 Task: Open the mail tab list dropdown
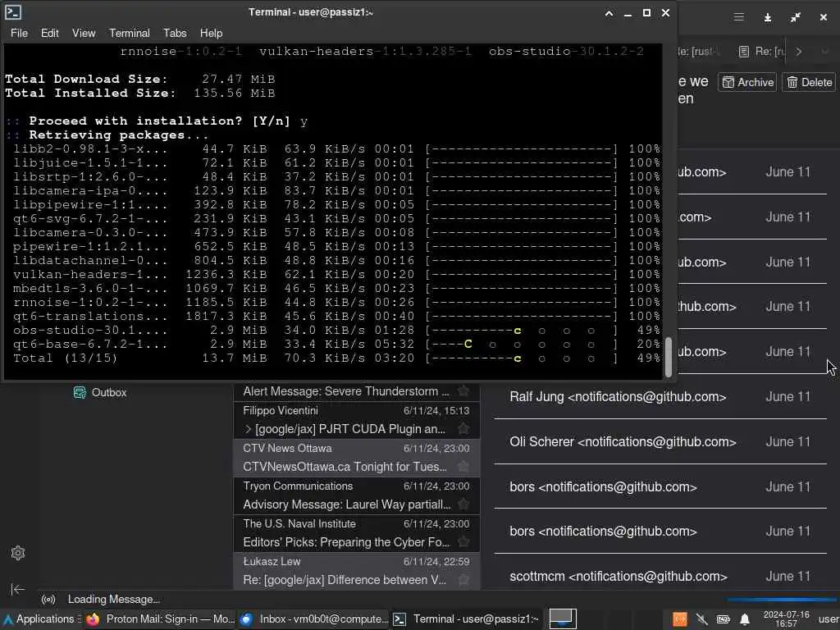pyautogui.click(x=825, y=52)
